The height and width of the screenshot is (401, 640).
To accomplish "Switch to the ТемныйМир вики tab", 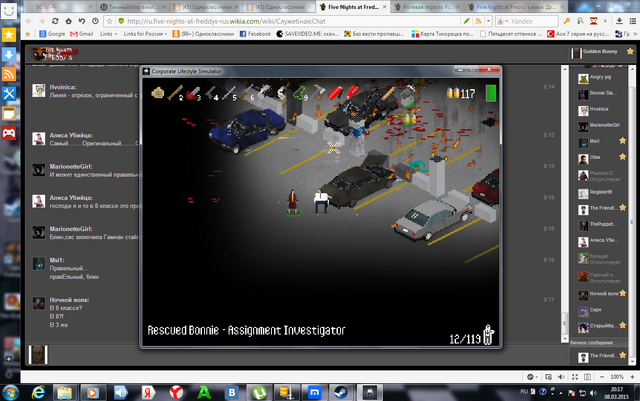I will click(x=133, y=7).
